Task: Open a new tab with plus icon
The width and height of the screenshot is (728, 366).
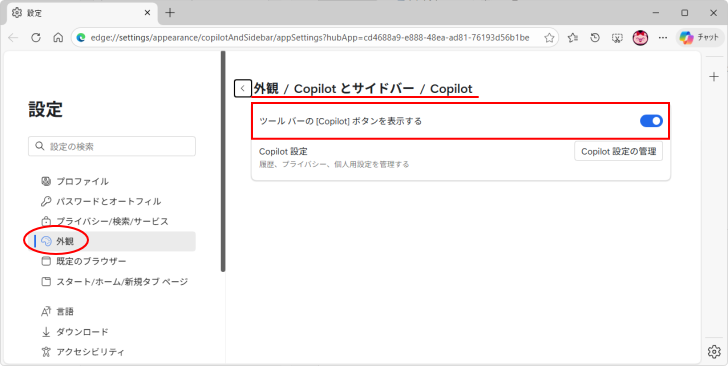Action: coord(170,13)
